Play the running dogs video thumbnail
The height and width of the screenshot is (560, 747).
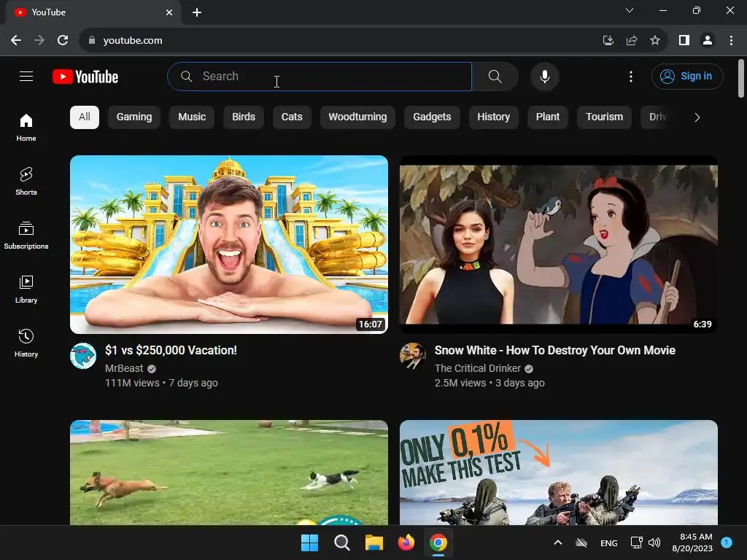(229, 472)
